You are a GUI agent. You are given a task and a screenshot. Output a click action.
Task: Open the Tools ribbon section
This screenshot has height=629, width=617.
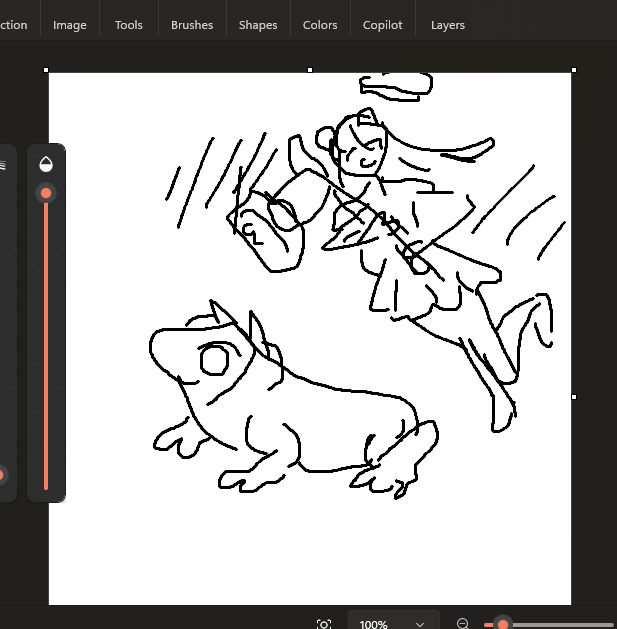point(129,25)
